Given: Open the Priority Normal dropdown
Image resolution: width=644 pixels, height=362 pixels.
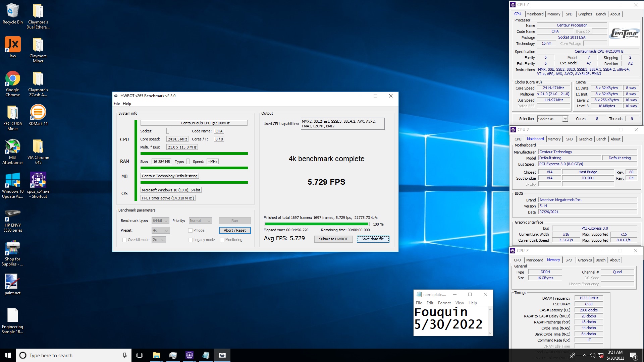Looking at the screenshot, I should pos(200,221).
